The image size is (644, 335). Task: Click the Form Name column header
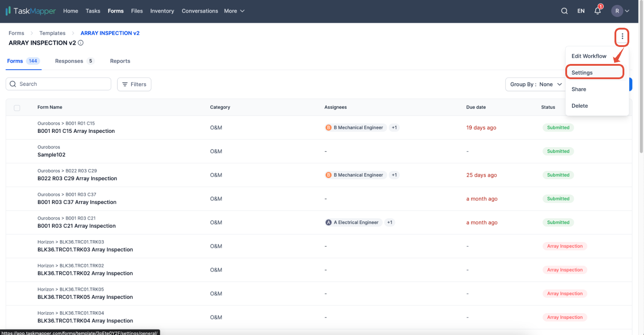click(x=50, y=107)
